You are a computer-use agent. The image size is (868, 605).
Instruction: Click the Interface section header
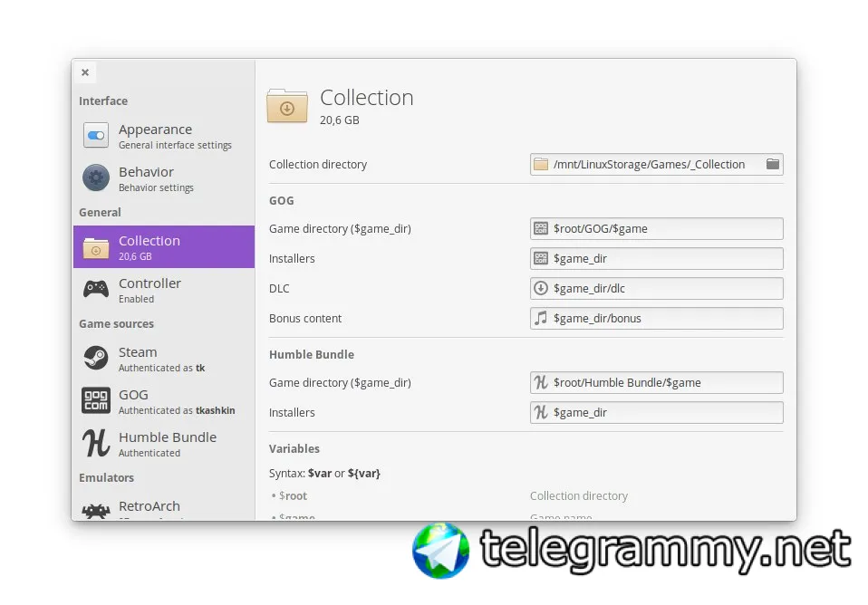[103, 101]
